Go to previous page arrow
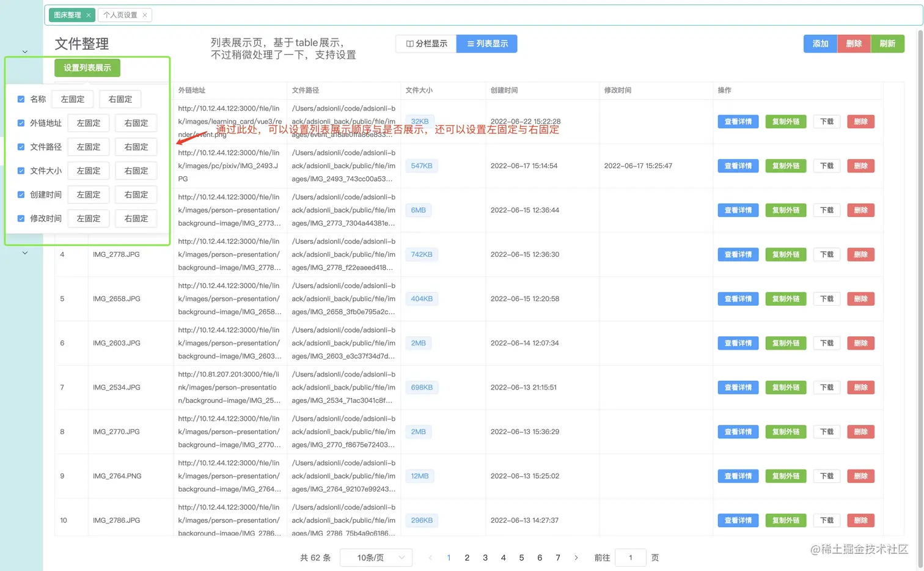 pyautogui.click(x=430, y=558)
